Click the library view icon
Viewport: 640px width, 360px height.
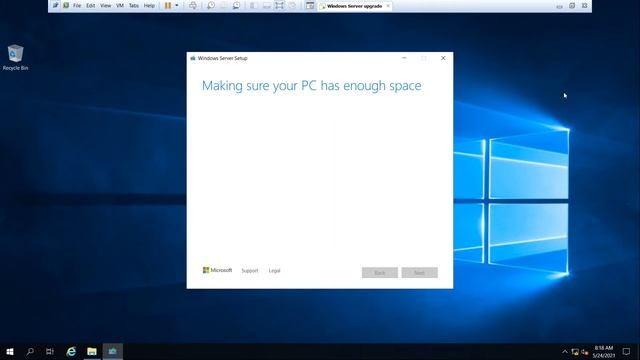310,6
